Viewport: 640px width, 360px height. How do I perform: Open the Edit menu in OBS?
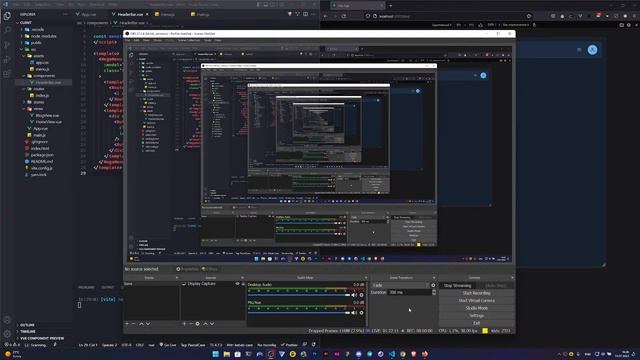coord(136,40)
